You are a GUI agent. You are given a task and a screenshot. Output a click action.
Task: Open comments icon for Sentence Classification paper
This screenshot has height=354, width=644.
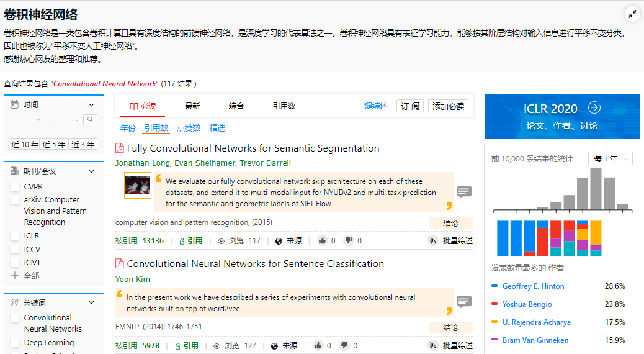coord(464,302)
